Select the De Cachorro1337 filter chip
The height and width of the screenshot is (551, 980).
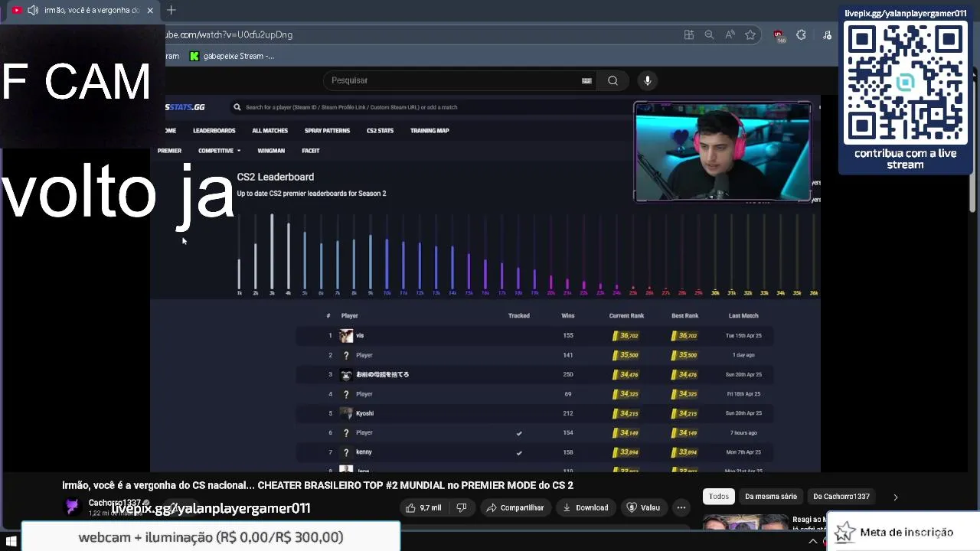point(841,497)
